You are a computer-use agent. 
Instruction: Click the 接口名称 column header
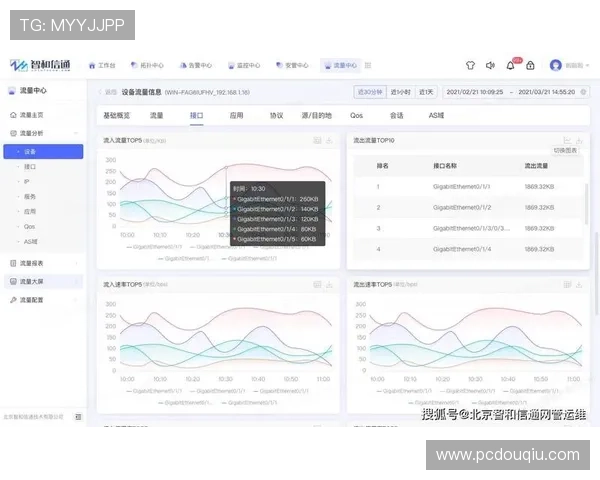445,166
